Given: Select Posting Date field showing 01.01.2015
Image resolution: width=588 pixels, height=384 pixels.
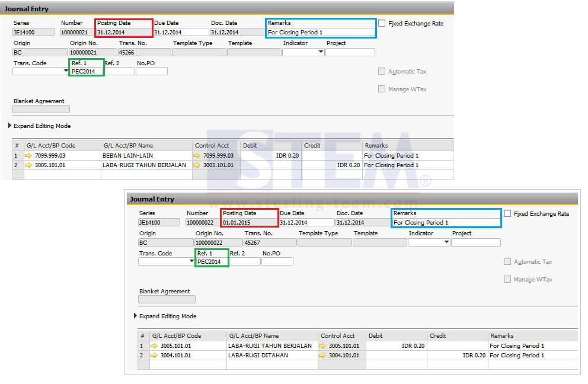Looking at the screenshot, I should tap(250, 222).
